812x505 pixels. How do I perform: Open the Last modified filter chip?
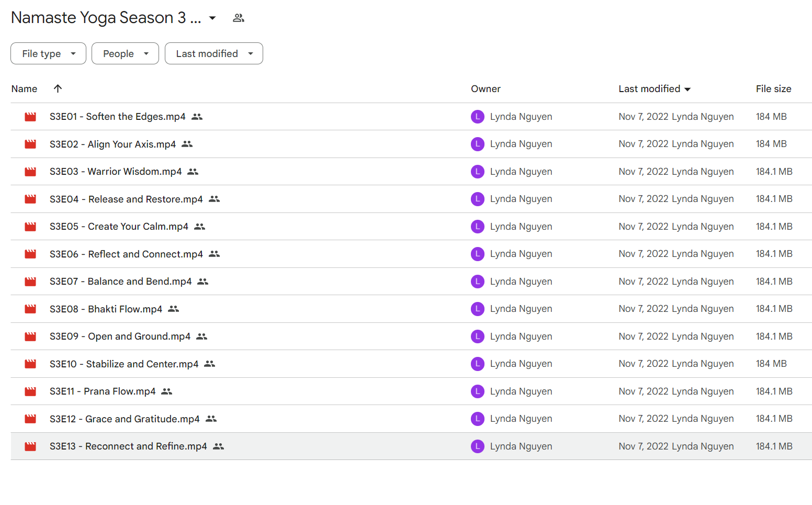213,53
